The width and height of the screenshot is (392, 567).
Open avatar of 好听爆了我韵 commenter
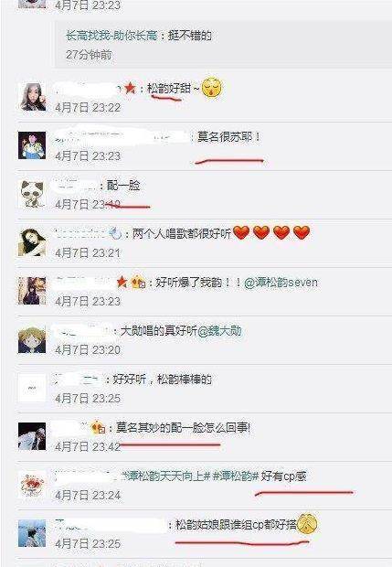[32, 291]
